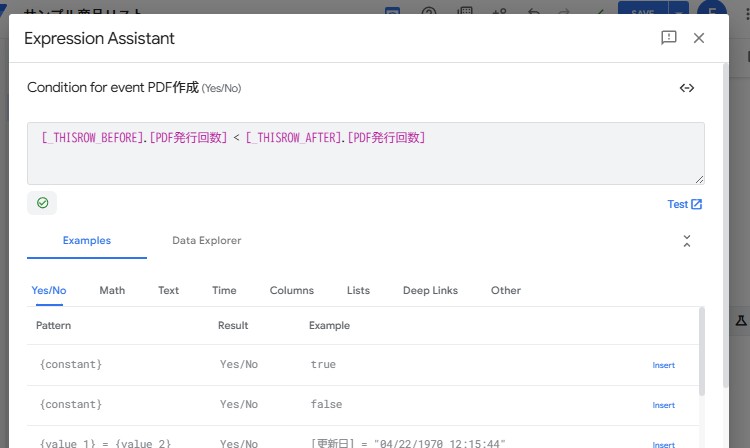Open the Test link for the expression
The width and height of the screenshot is (750, 448).
(x=685, y=204)
